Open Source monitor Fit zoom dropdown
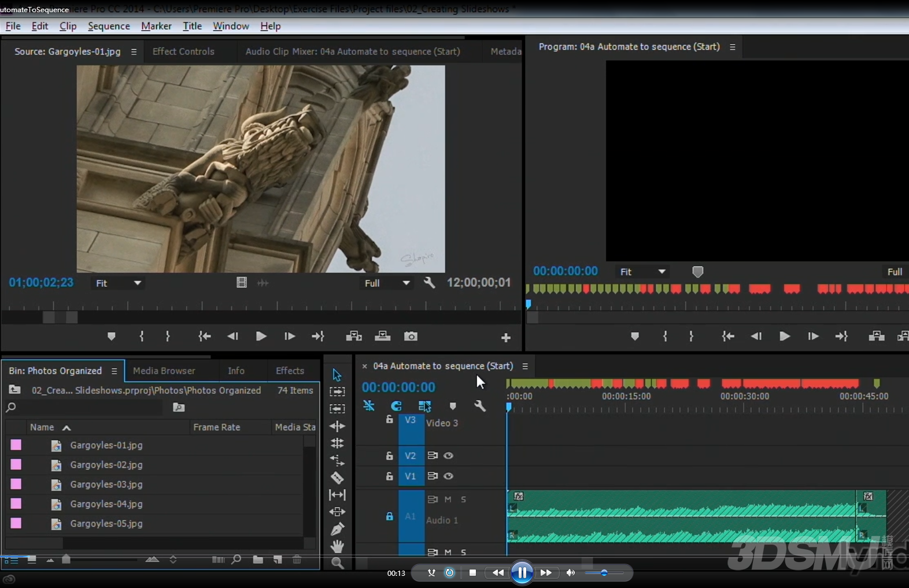The image size is (909, 588). (x=118, y=283)
